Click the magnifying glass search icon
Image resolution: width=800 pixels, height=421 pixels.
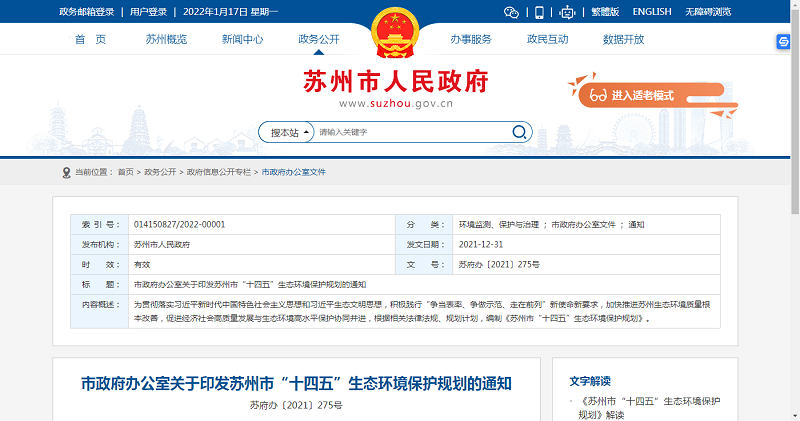520,132
